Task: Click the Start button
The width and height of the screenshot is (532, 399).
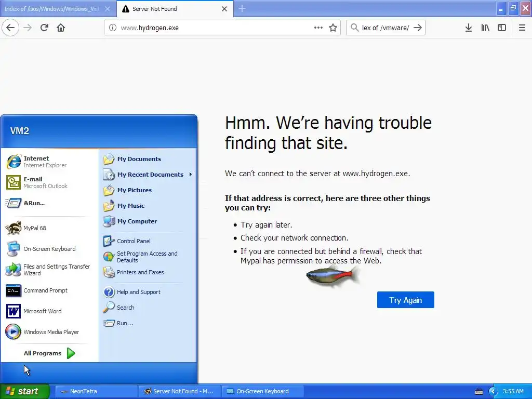Action: (x=25, y=391)
